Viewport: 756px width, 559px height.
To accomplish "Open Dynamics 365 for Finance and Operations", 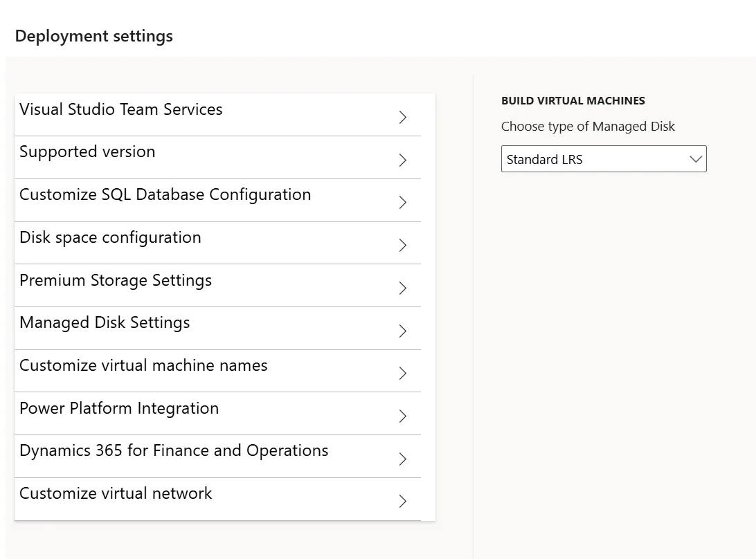I will coord(217,457).
